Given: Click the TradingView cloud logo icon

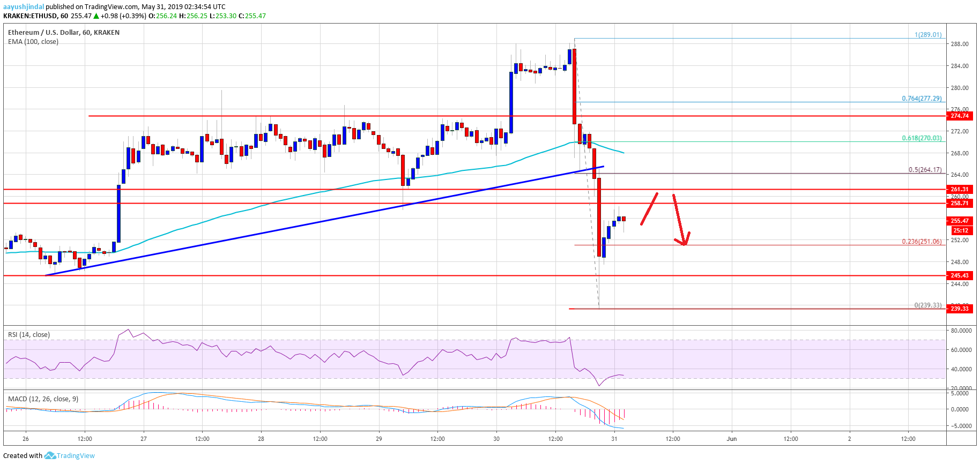Looking at the screenshot, I should pyautogui.click(x=50, y=455).
